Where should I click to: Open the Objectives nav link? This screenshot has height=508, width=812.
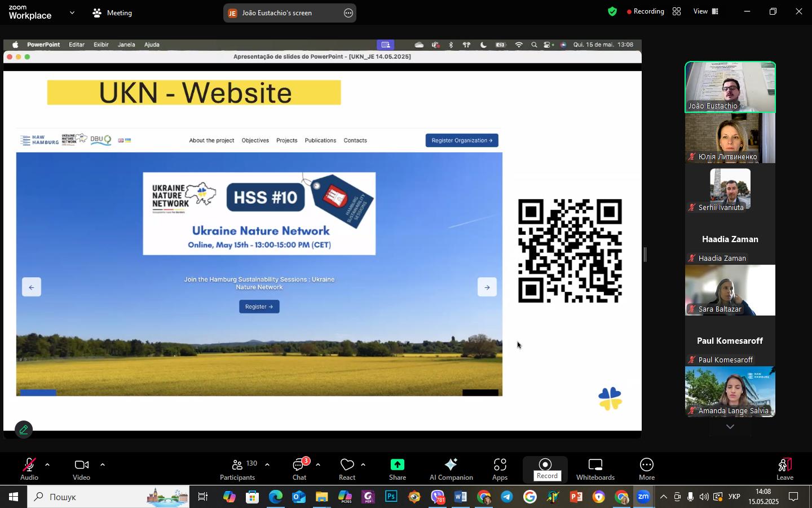pyautogui.click(x=255, y=141)
